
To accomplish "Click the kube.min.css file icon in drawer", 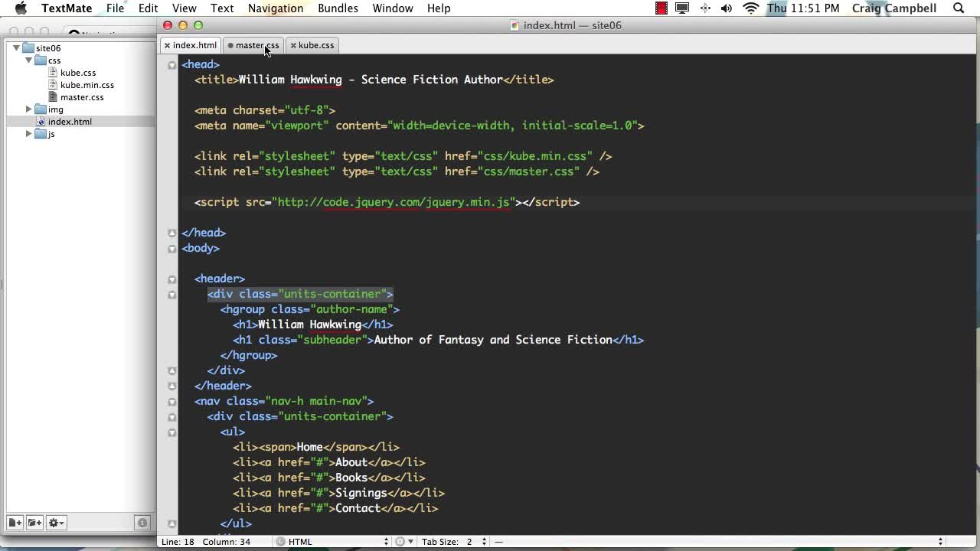I will 53,85.
